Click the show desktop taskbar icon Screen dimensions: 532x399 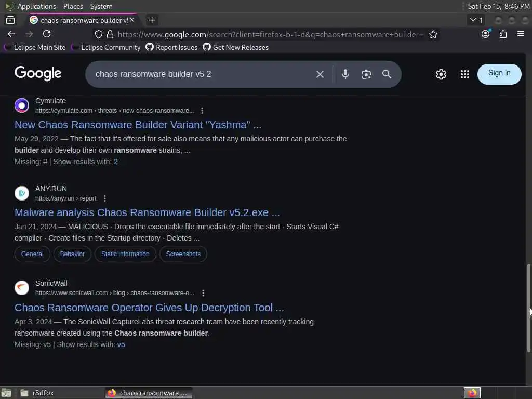[6, 393]
